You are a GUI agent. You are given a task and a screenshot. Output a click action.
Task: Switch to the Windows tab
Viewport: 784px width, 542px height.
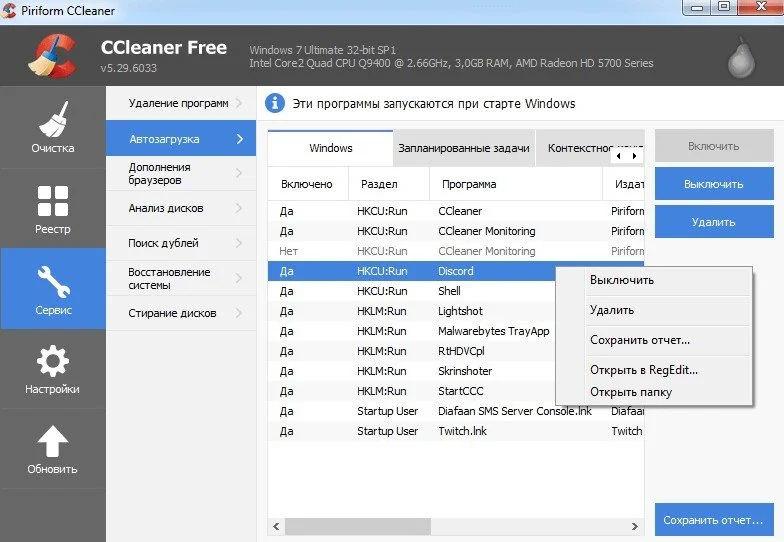pos(330,148)
